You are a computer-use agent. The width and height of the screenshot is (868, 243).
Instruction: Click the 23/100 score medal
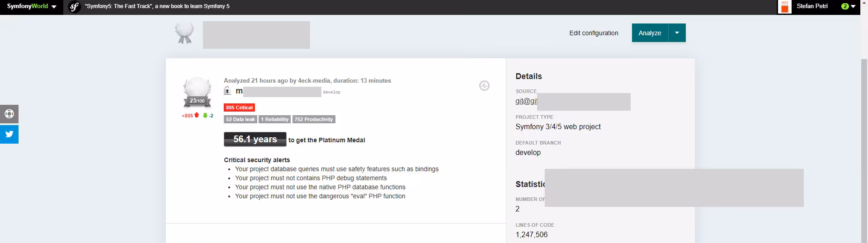(197, 93)
